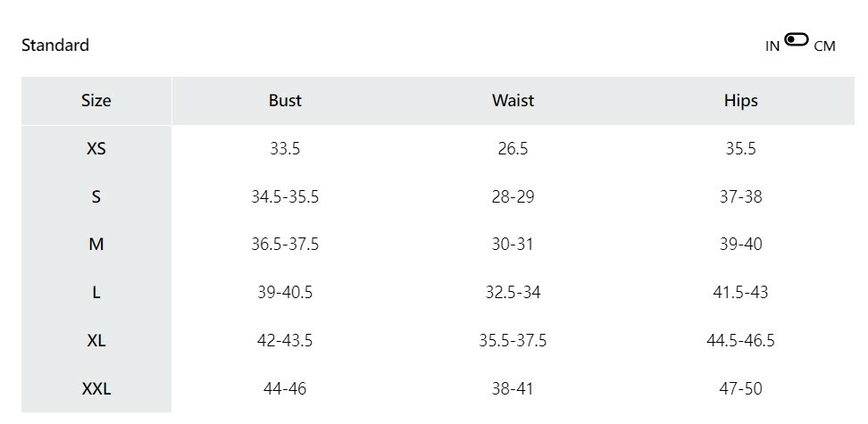Toggle the IN/CM unit switch

pyautogui.click(x=797, y=40)
